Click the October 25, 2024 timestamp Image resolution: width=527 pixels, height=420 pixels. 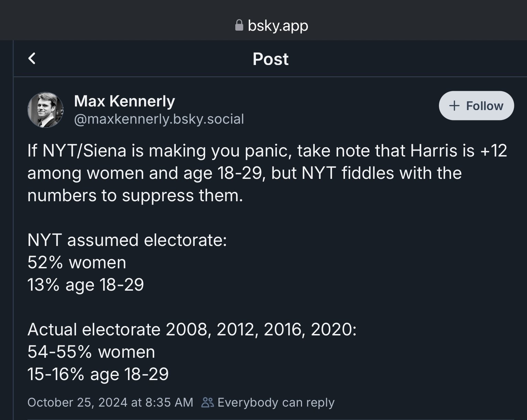point(110,402)
